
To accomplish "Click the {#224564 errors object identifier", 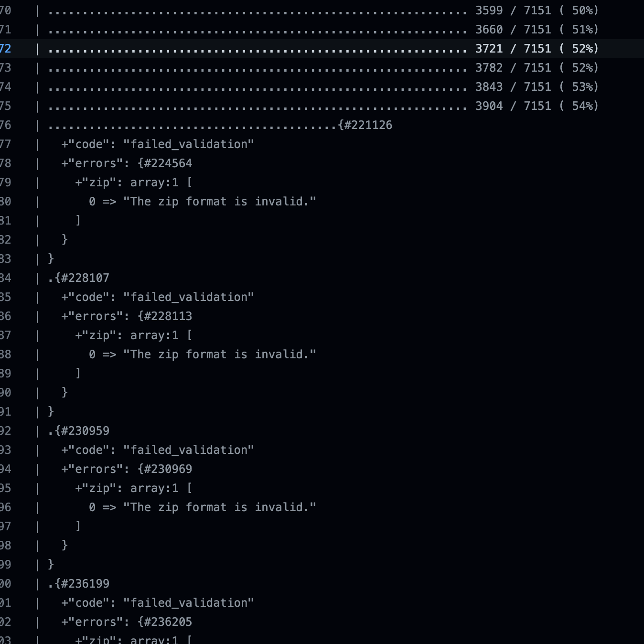I will (x=165, y=163).
